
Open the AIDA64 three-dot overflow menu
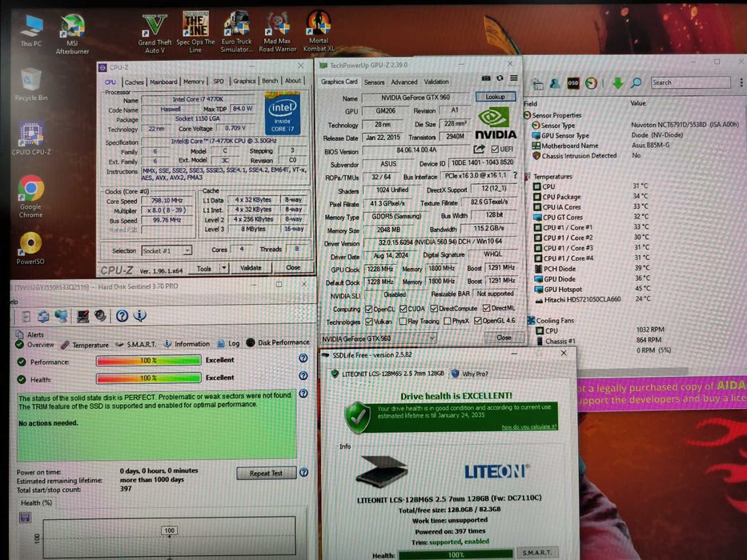(x=741, y=82)
